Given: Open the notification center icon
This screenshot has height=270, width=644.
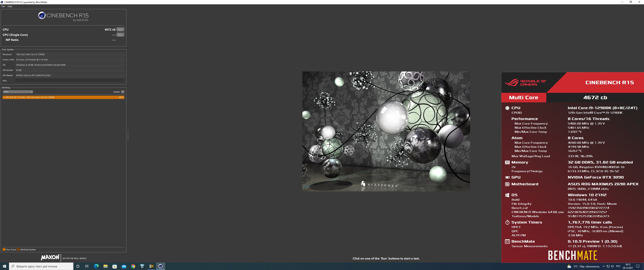Looking at the screenshot, I should (x=638, y=266).
